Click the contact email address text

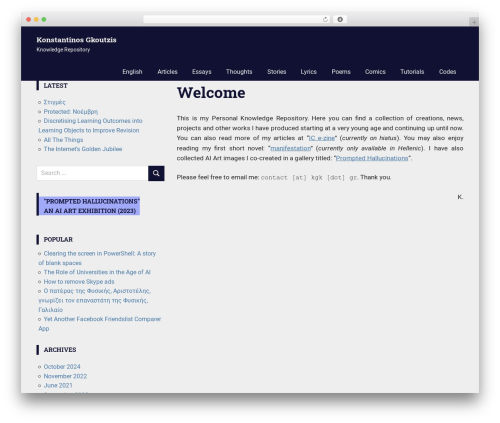tap(309, 177)
